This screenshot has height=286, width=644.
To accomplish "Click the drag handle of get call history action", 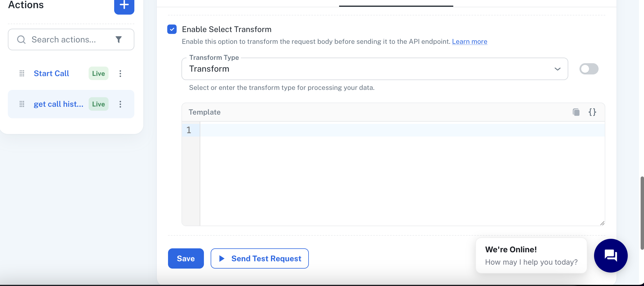I will (x=22, y=104).
